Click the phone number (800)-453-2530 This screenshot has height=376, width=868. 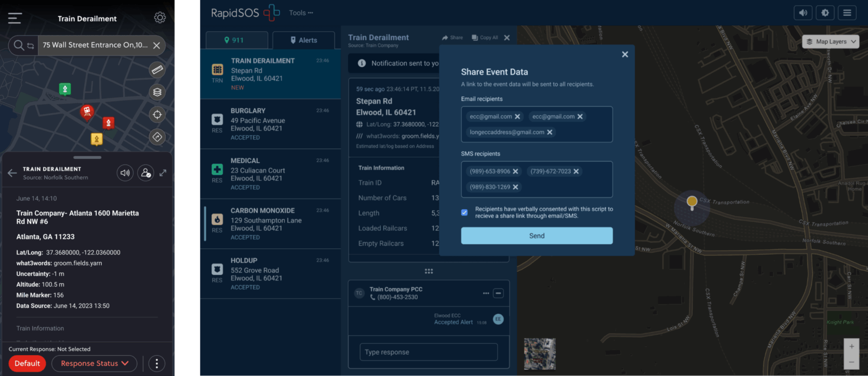[x=398, y=297]
